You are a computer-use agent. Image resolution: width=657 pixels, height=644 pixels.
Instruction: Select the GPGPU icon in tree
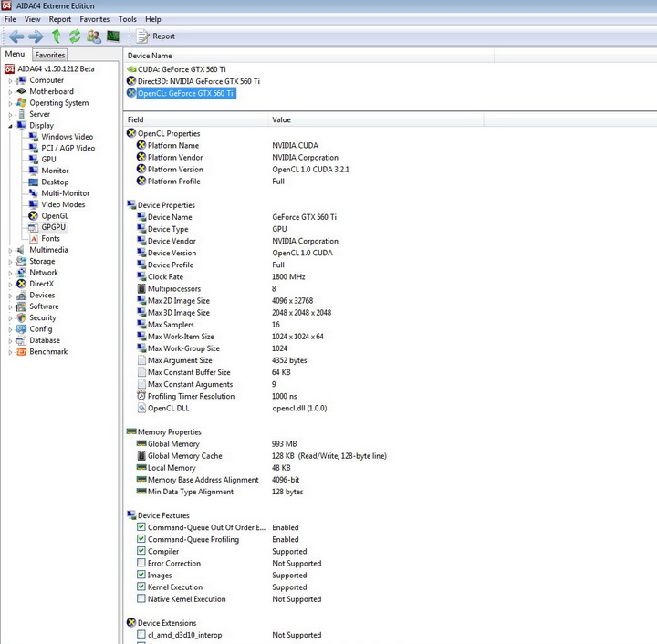point(34,227)
